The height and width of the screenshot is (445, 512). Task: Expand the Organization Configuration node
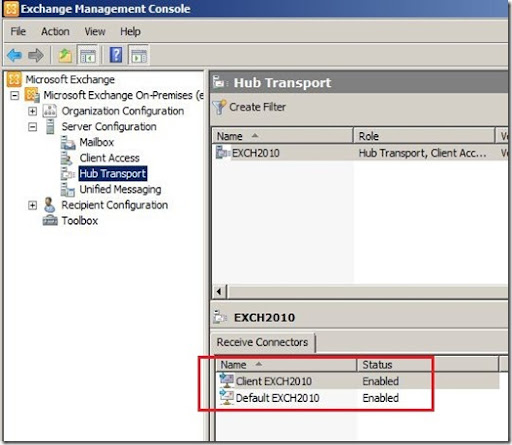click(x=32, y=111)
